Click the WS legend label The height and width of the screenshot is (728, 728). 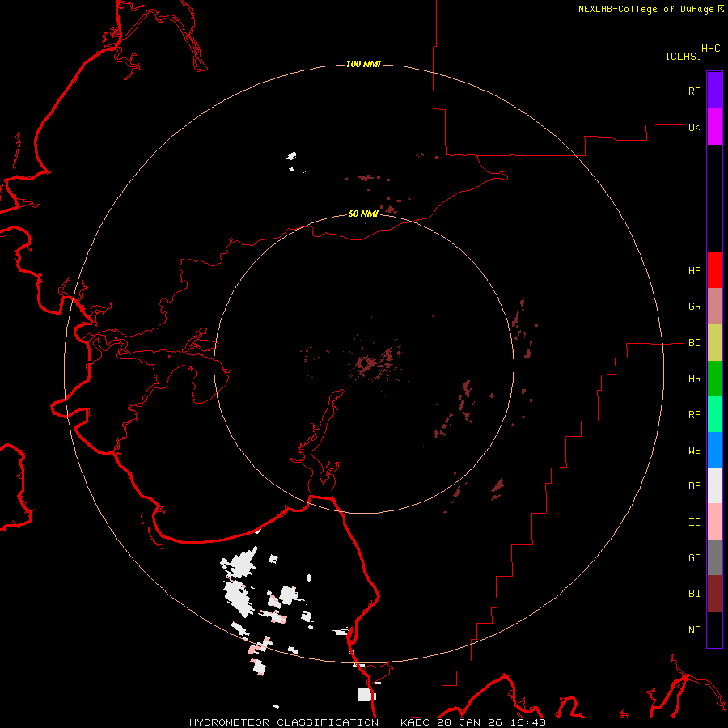[x=695, y=451]
